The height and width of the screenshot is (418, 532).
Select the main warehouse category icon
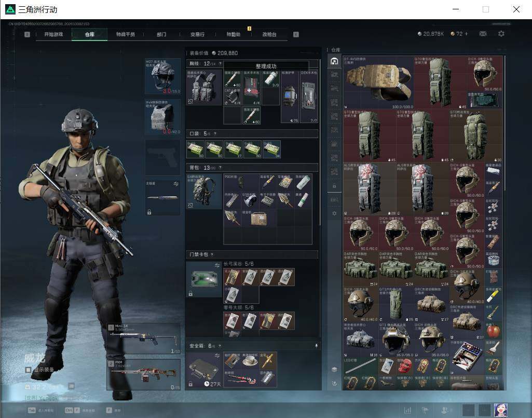335,61
